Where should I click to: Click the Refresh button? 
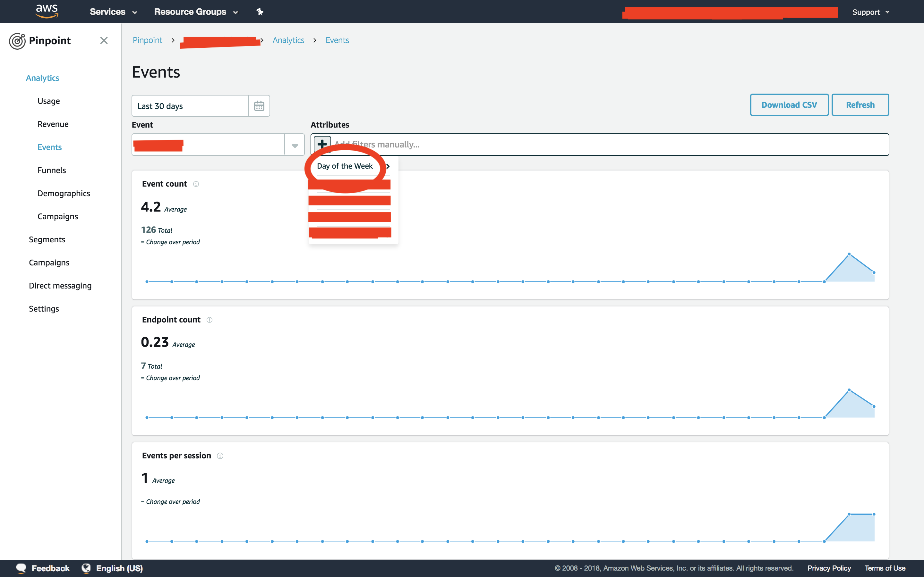(860, 105)
